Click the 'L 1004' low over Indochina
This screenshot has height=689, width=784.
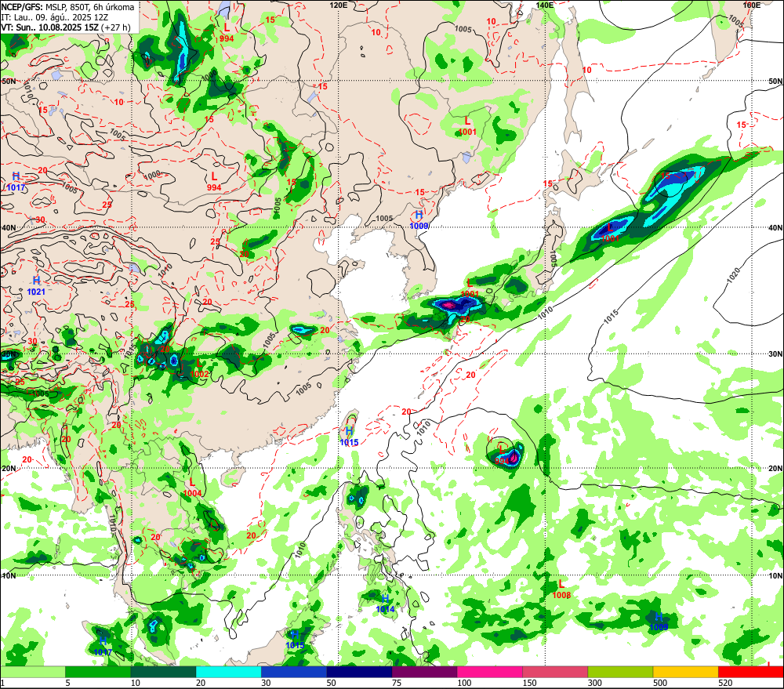[193, 487]
